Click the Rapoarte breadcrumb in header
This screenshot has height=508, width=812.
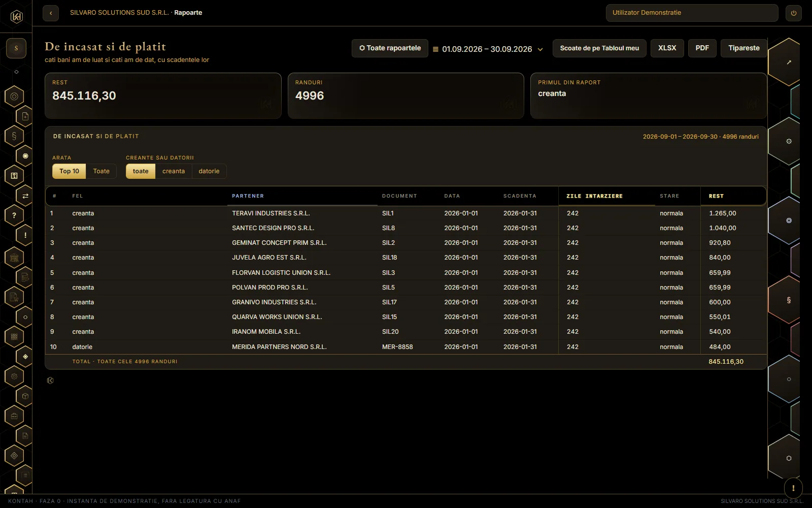(x=188, y=13)
